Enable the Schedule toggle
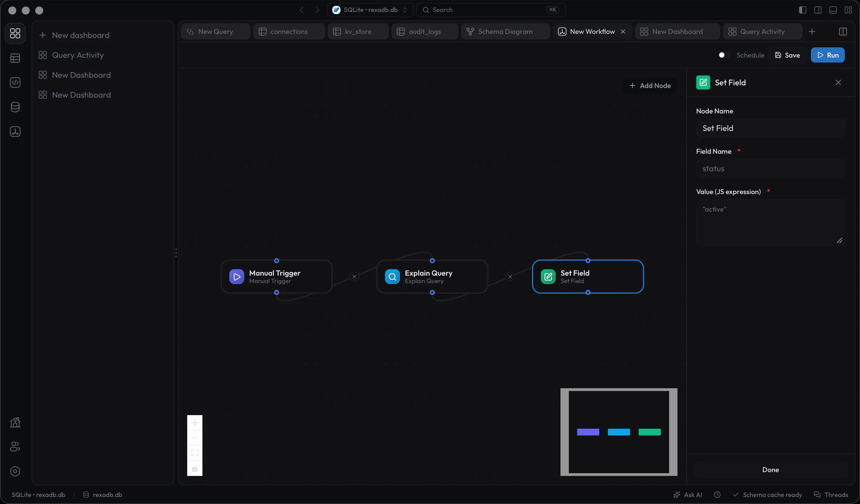The width and height of the screenshot is (860, 504). pyautogui.click(x=725, y=55)
